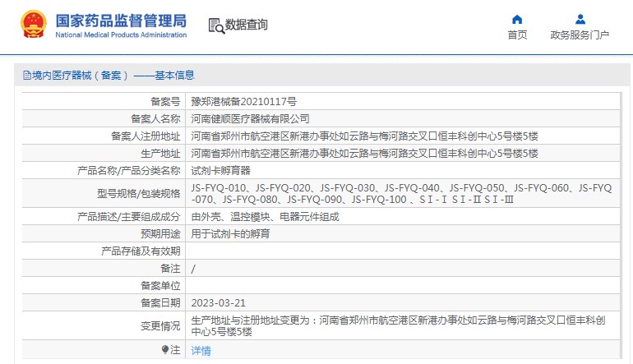
Task: Click the 备案人注册地址 address value
Action: (x=364, y=136)
